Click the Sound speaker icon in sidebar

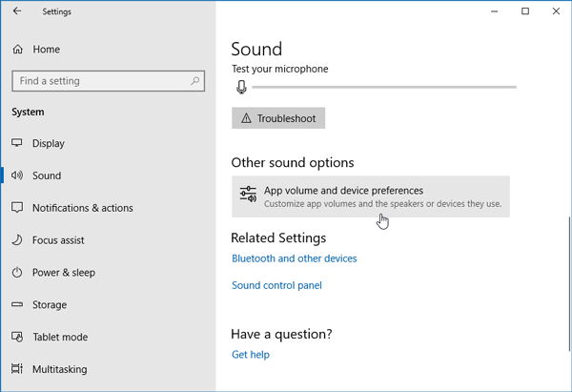[x=17, y=175]
